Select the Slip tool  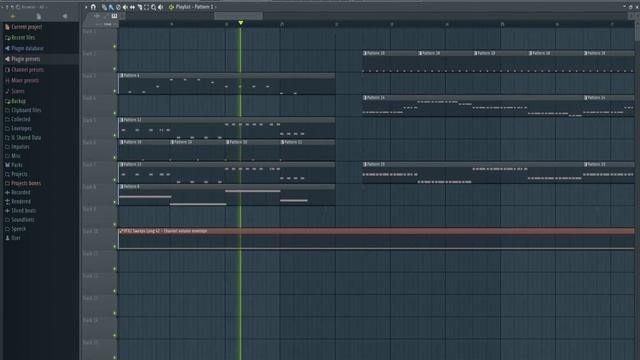tap(132, 7)
